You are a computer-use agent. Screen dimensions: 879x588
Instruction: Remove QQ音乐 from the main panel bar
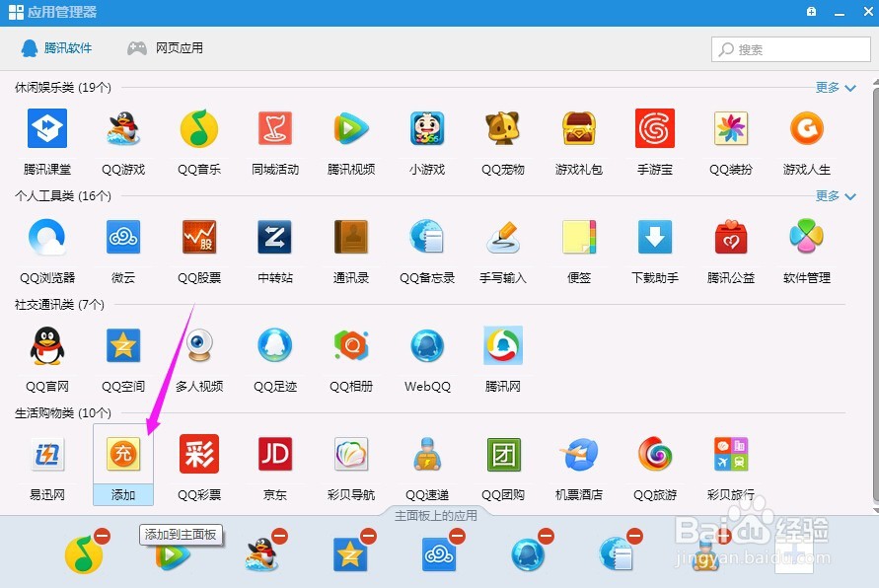click(102, 537)
